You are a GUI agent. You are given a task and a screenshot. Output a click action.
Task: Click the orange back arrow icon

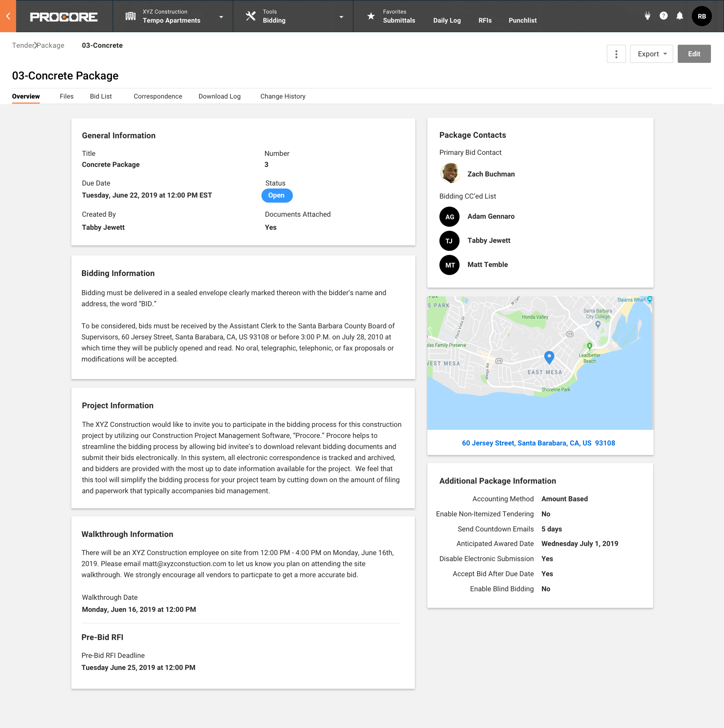[8, 16]
